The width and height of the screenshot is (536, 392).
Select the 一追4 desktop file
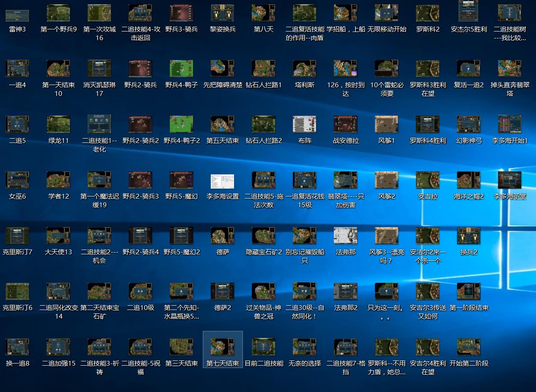(17, 69)
